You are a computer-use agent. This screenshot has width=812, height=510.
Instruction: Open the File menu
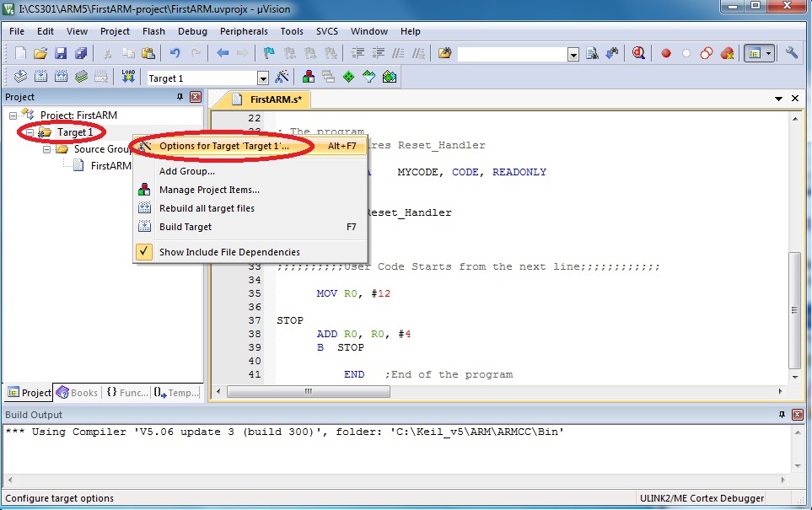[x=17, y=31]
